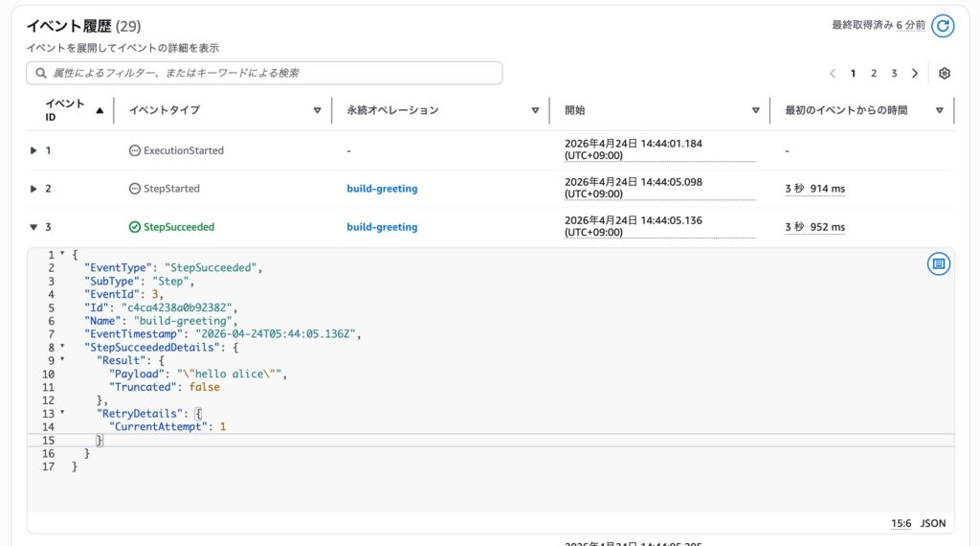This screenshot has width=980, height=546.
Task: Expand event row 2
Action: click(x=33, y=189)
